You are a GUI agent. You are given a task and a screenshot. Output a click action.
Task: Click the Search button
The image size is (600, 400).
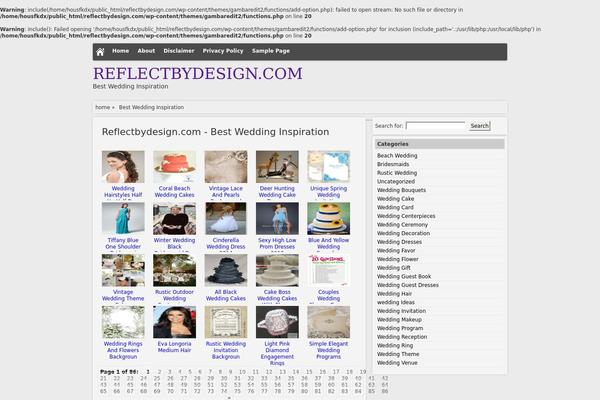pyautogui.click(x=479, y=126)
